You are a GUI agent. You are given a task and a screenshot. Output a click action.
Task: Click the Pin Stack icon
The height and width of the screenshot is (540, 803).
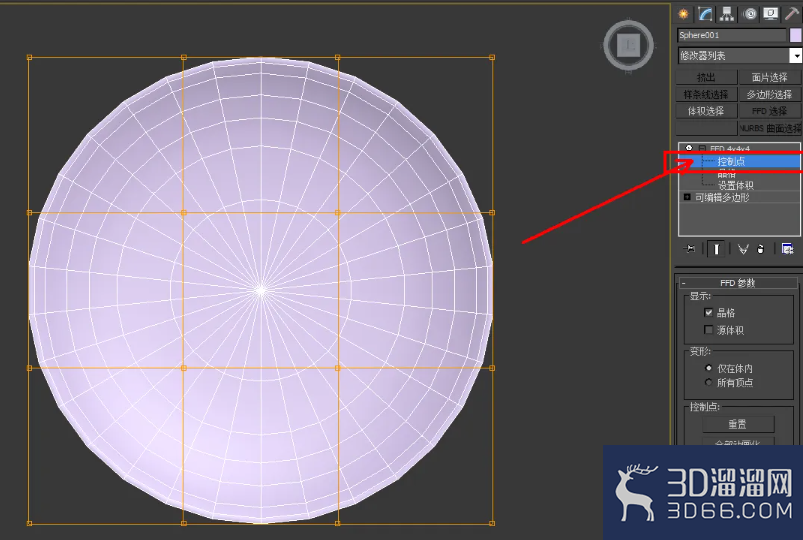tap(690, 249)
